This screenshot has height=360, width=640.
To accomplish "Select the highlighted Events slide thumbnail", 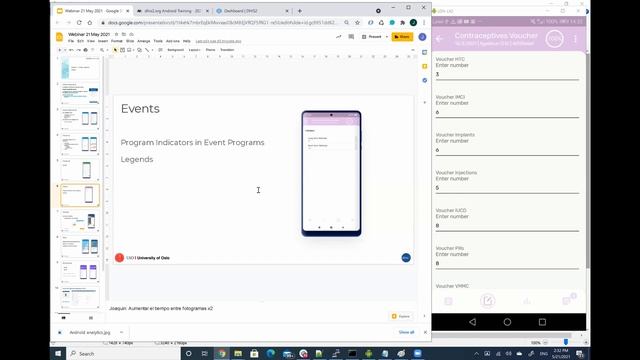I will tap(80, 195).
